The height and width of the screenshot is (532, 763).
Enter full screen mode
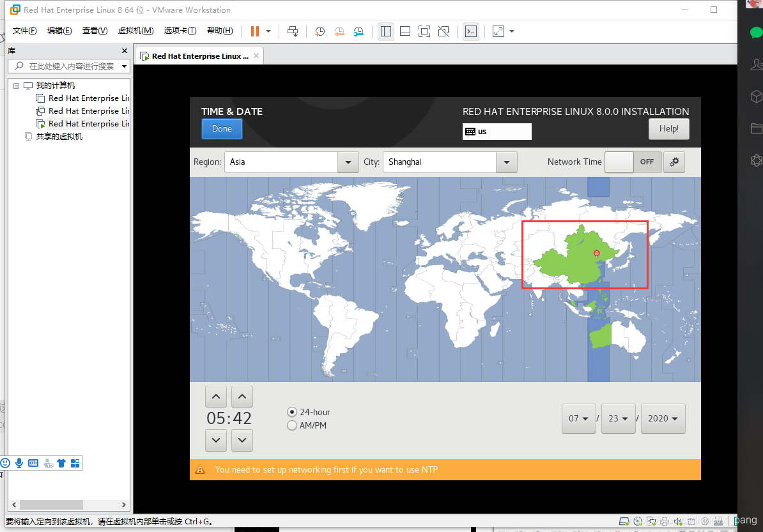(424, 31)
